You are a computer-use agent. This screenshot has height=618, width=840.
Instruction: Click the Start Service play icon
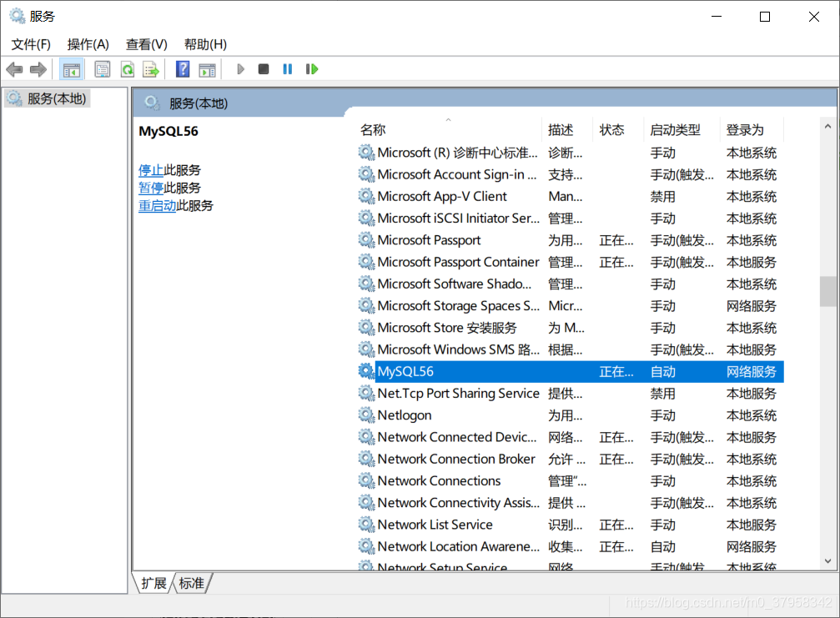(x=240, y=69)
